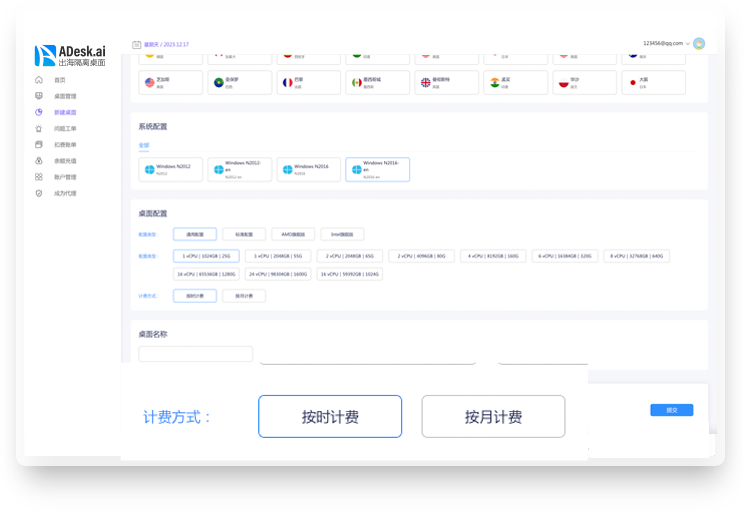Select the 通用配置 configuration type
This screenshot has width=745, height=513.
[x=195, y=234]
